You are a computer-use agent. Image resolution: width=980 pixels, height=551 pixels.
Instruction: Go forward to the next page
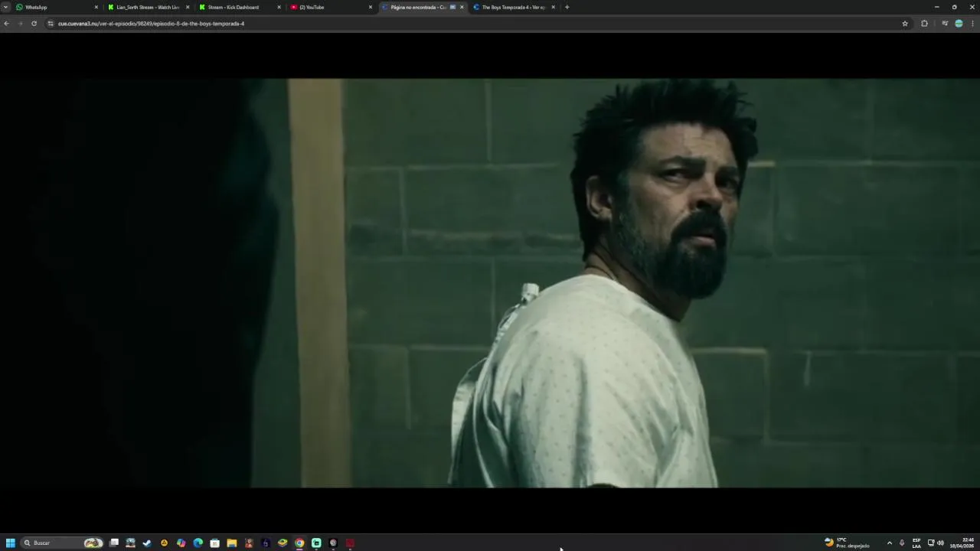(x=20, y=24)
